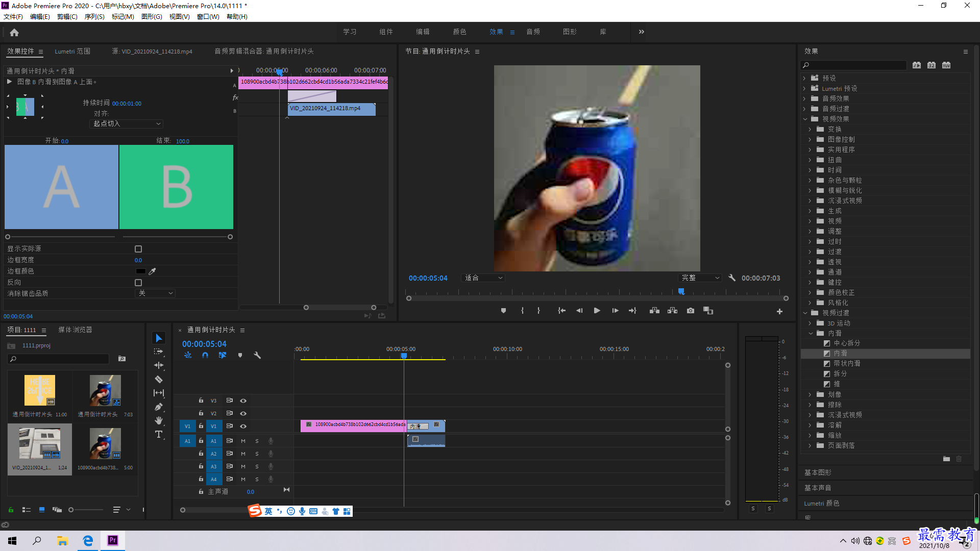The image size is (980, 551).
Task: Select the Selection arrow tool
Action: coord(159,338)
